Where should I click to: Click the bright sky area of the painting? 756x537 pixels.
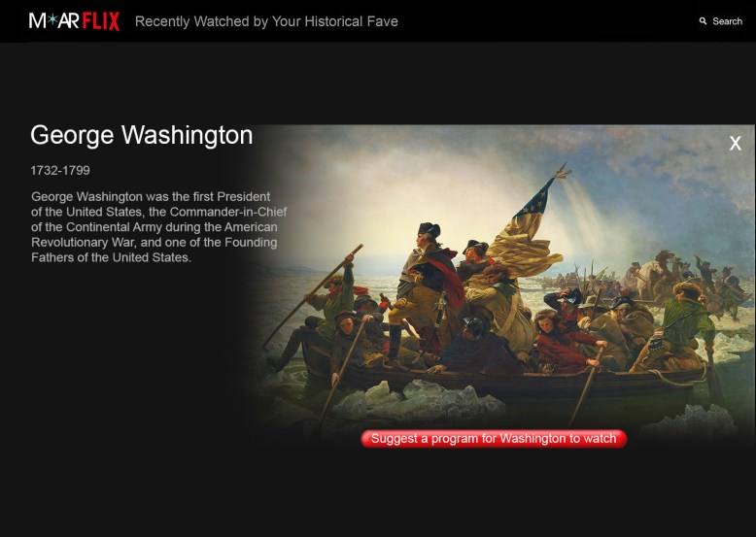click(425, 187)
